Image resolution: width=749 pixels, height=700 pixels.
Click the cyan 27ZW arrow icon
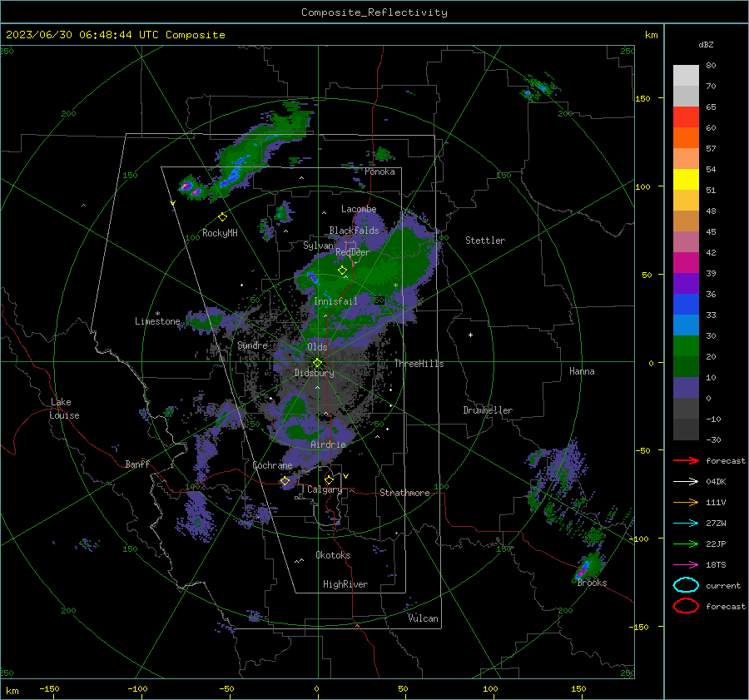pos(686,523)
